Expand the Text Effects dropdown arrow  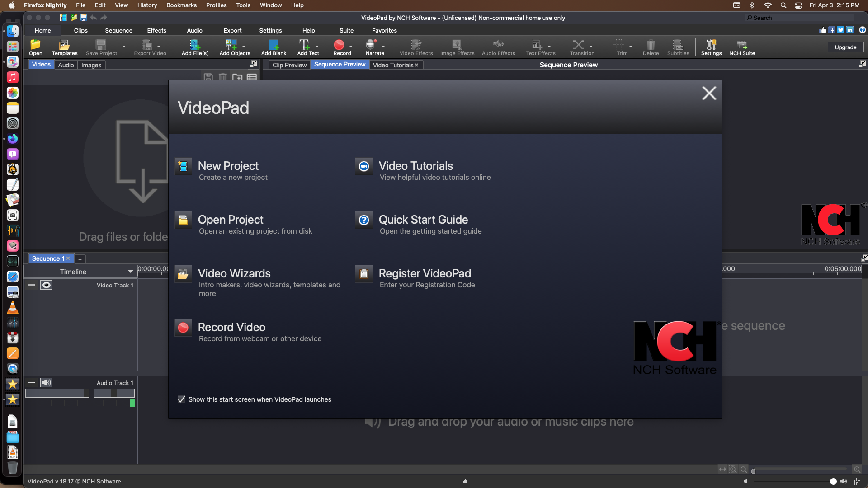click(549, 46)
